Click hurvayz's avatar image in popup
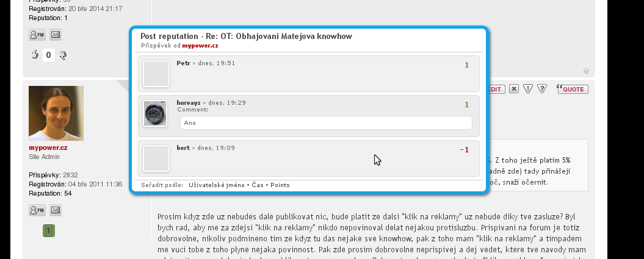Screen dimensions: 644x259 (155, 113)
